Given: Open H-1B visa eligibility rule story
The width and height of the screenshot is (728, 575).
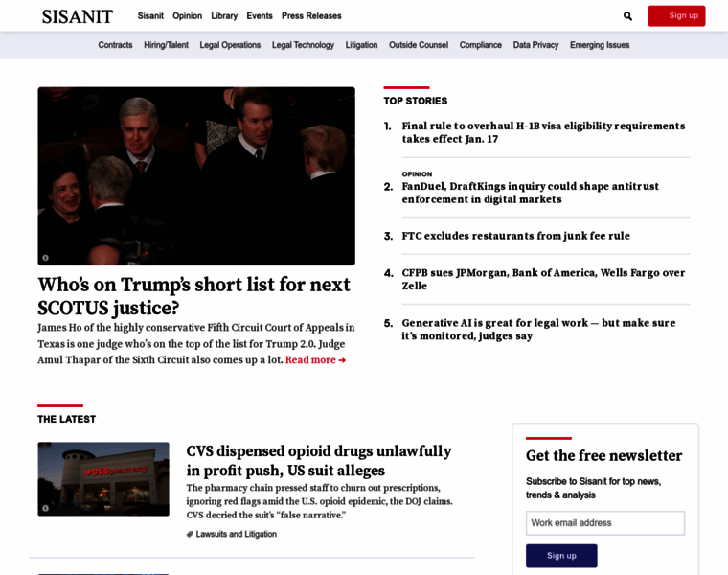Looking at the screenshot, I should point(543,132).
